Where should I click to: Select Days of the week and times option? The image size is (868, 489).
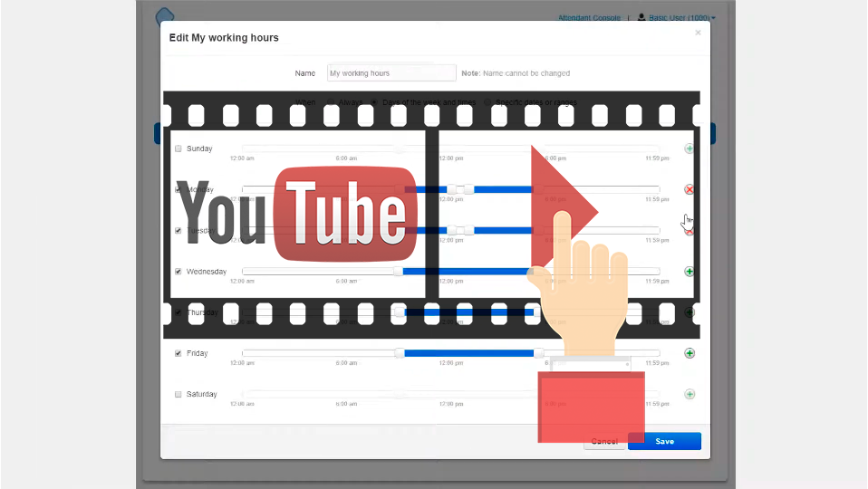[x=375, y=102]
